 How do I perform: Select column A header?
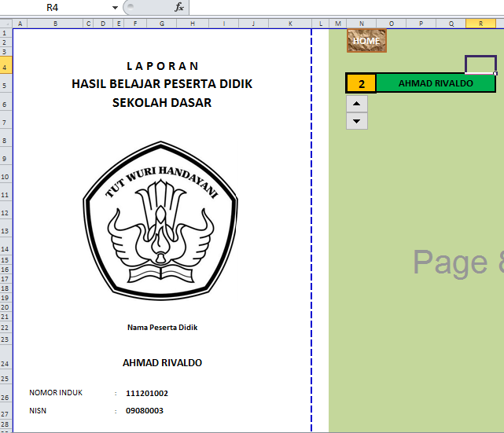[20, 24]
